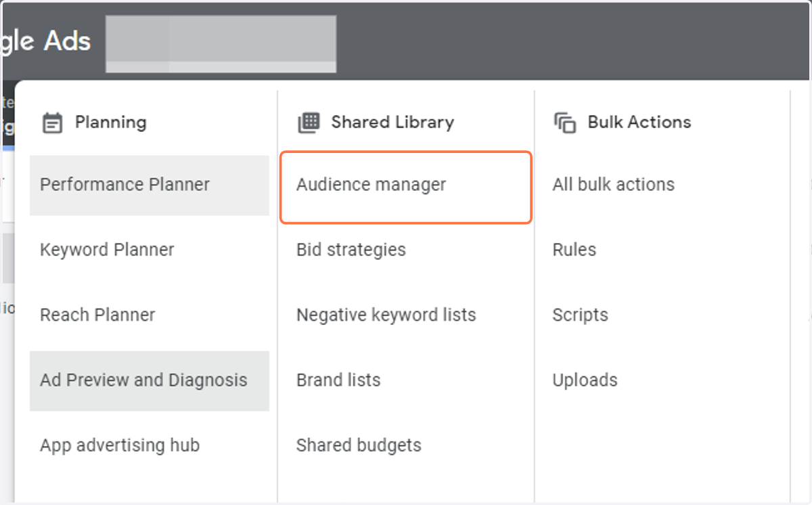The height and width of the screenshot is (505, 812).
Task: Click the Google Ads logo text
Action: tap(45, 42)
